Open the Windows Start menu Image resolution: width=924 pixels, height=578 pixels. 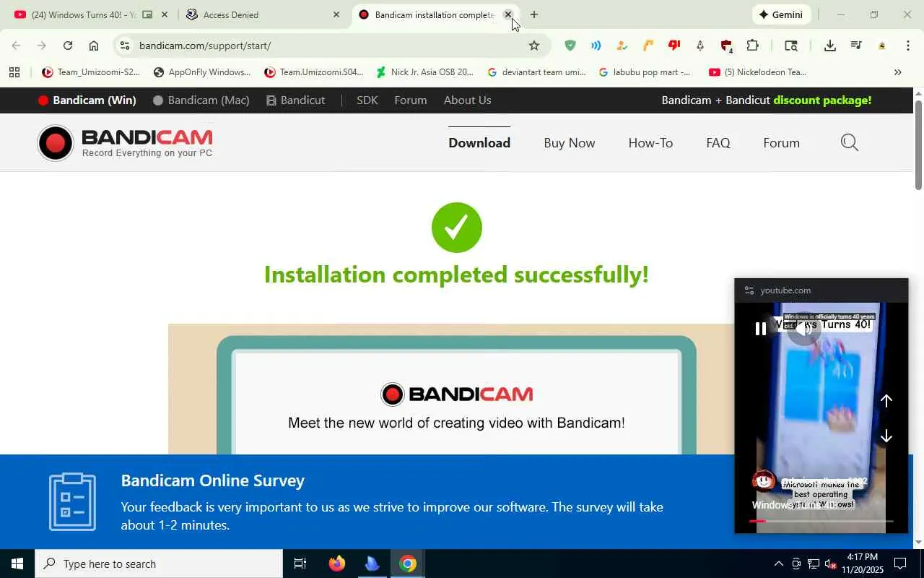tap(17, 564)
